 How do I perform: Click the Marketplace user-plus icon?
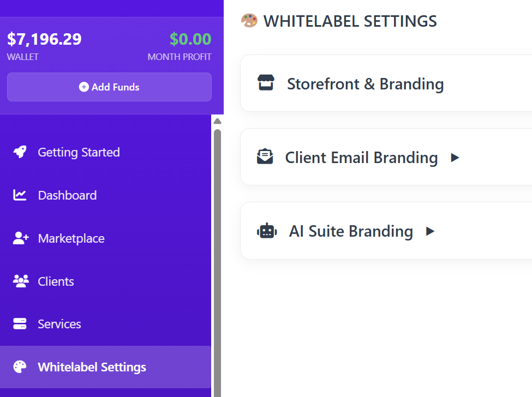(x=21, y=238)
